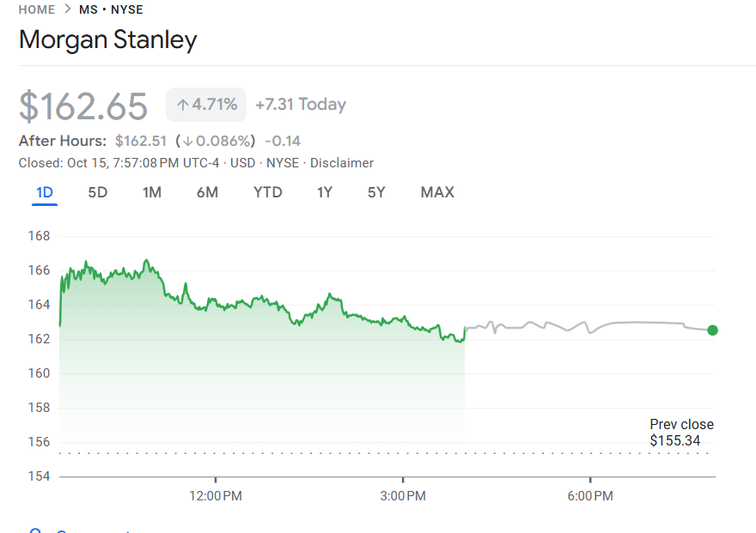Select the 1Y range tab
Viewport: 756px width, 533px height.
click(324, 192)
